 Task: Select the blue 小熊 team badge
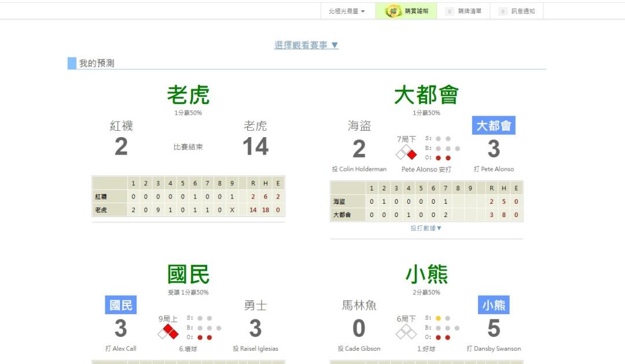pyautogui.click(x=494, y=305)
